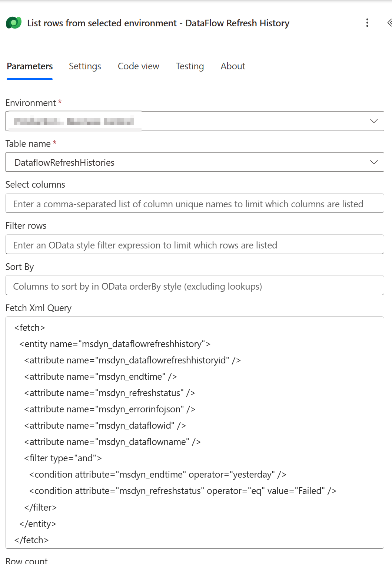Viewport: 392px width, 564px height.
Task: Expand the Environment selection box
Action: (x=195, y=121)
